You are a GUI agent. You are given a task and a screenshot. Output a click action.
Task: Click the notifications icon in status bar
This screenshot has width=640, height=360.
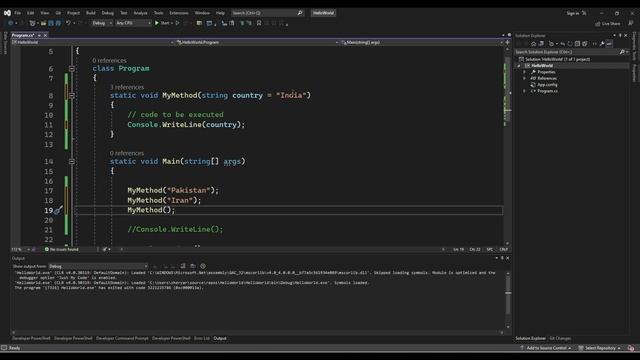pos(631,348)
